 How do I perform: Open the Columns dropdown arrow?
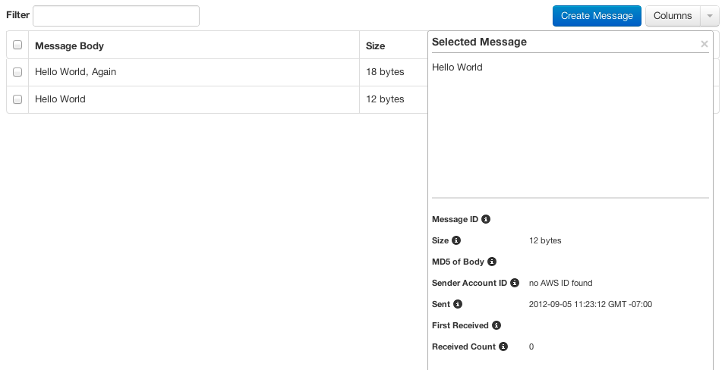[710, 16]
